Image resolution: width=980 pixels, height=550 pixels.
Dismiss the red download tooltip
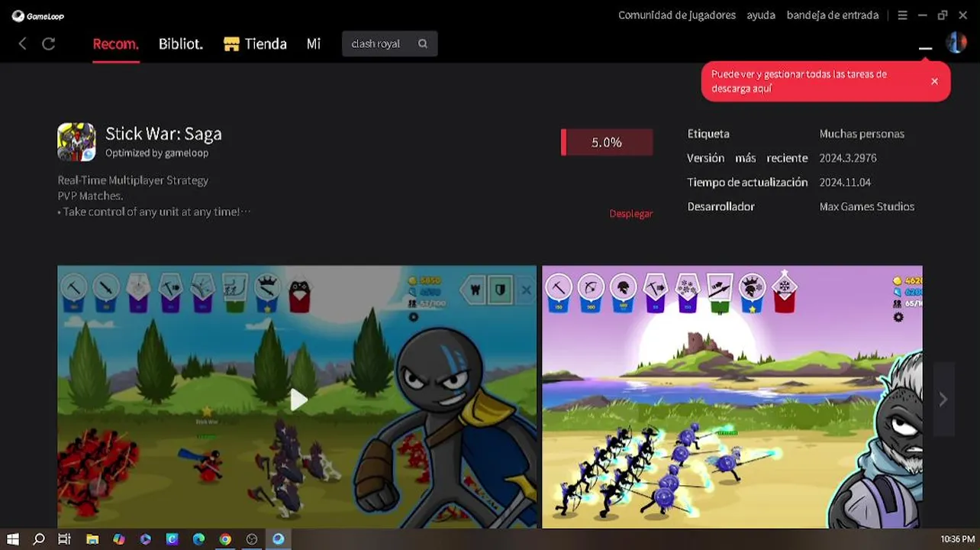934,81
